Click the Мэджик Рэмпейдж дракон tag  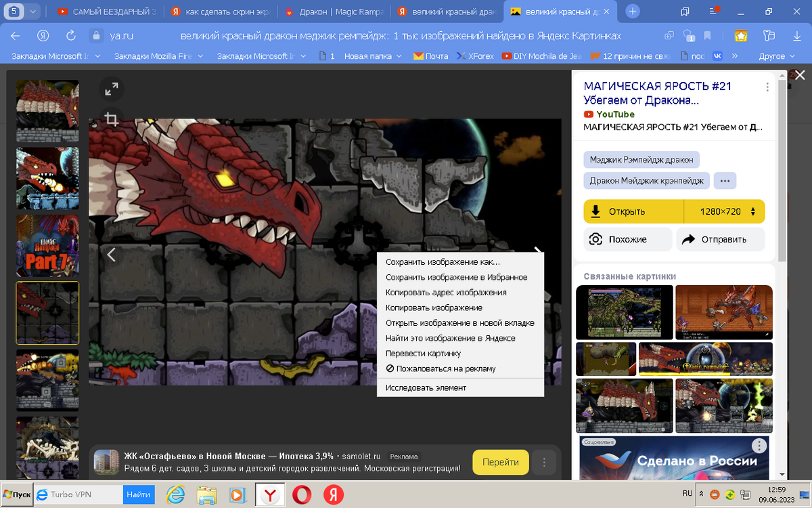(641, 160)
